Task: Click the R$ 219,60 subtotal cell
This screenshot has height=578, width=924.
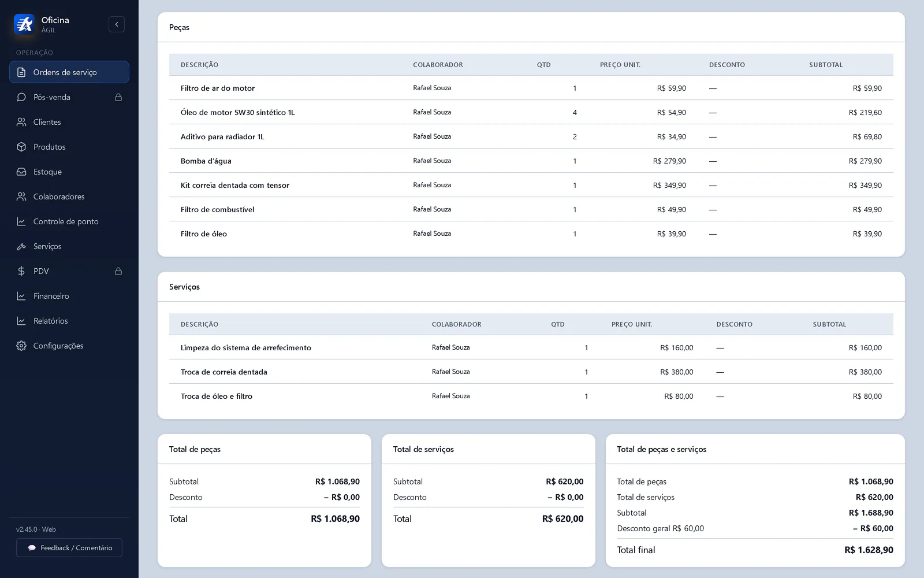Action: [865, 112]
